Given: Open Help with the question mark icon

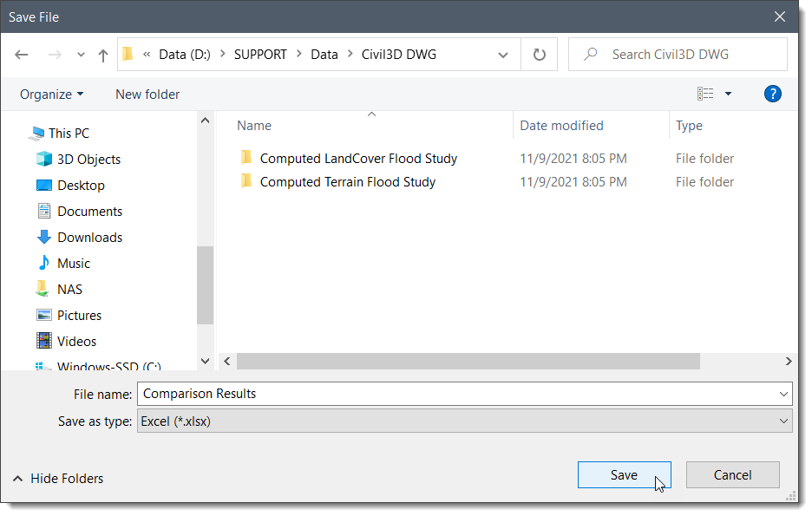Looking at the screenshot, I should [x=772, y=94].
